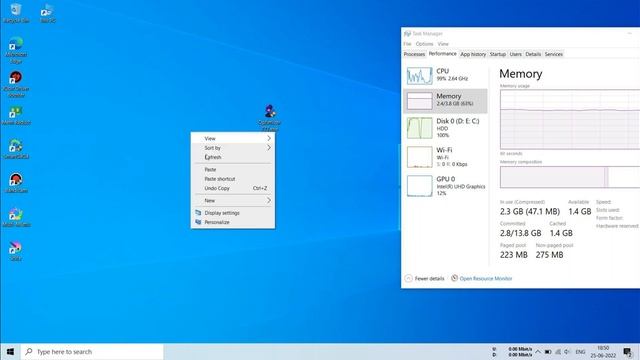Select the GPU 0 graph thumbnail
The height and width of the screenshot is (360, 640).
[x=419, y=186]
